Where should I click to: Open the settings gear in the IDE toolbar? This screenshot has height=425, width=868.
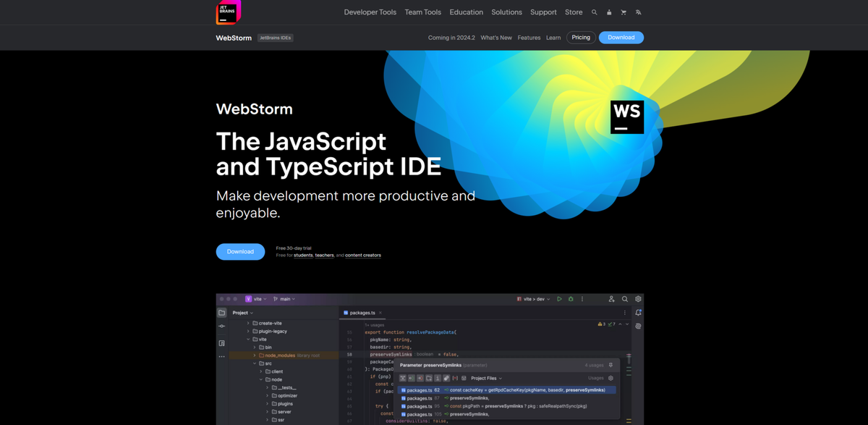[639, 298]
